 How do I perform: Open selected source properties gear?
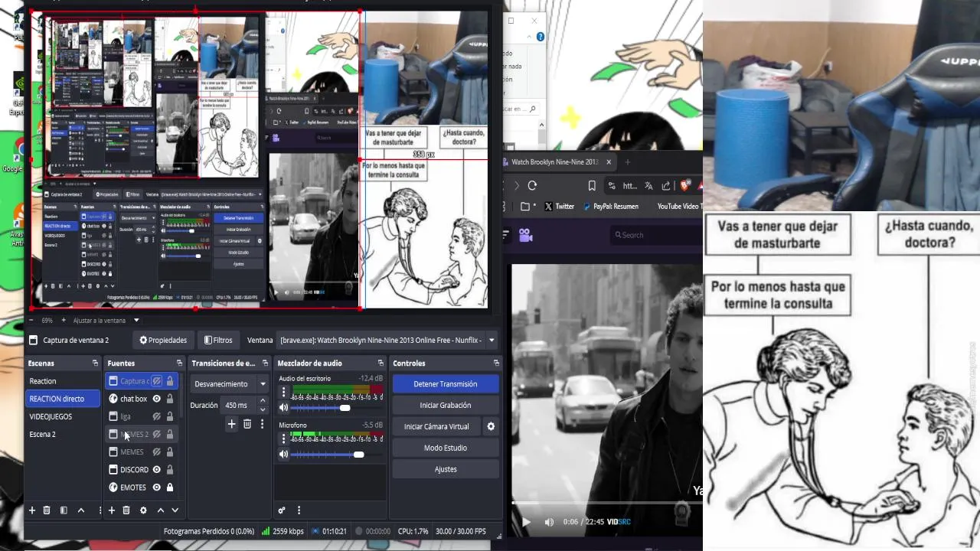[143, 510]
